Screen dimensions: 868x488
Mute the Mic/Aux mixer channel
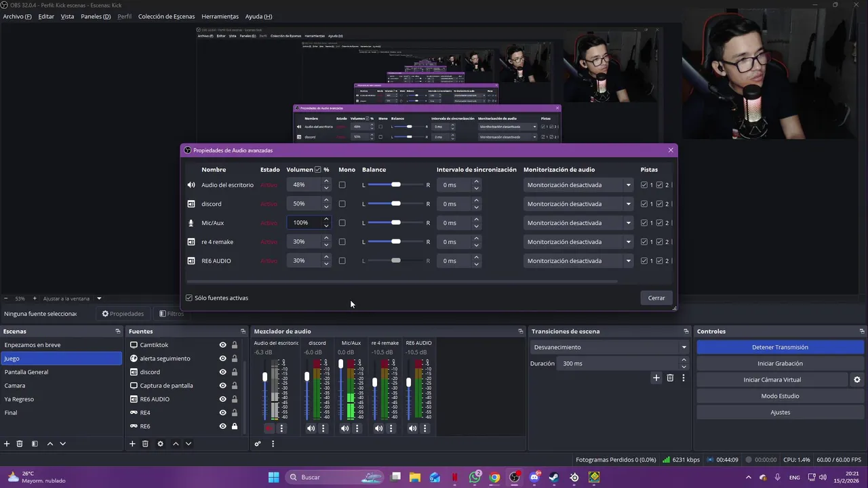click(x=344, y=428)
